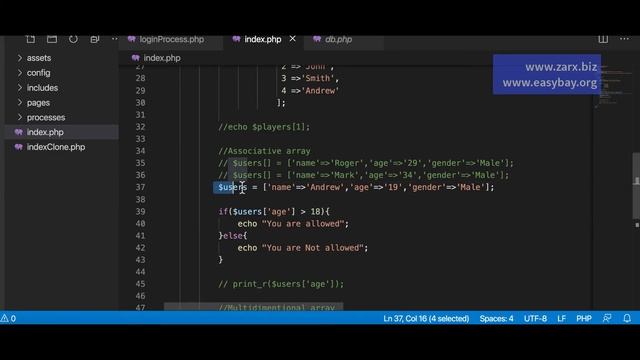Viewport: 640px width, 360px height.
Task: Open problems warning indicator in status bar
Action: point(8,318)
